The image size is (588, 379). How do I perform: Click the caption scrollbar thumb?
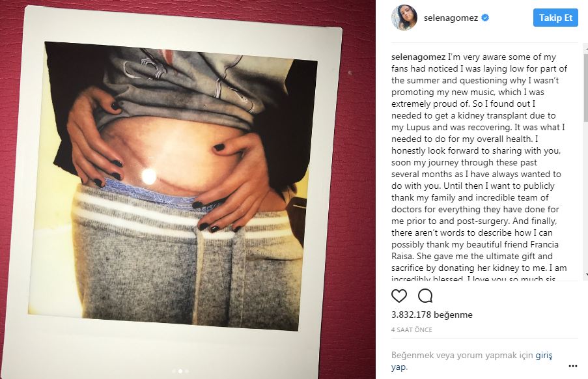[x=585, y=87]
